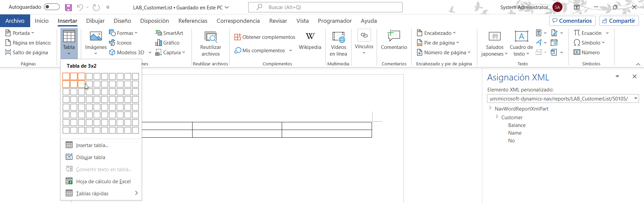Click the Undo arrow icon
644x203 pixels.
click(80, 7)
